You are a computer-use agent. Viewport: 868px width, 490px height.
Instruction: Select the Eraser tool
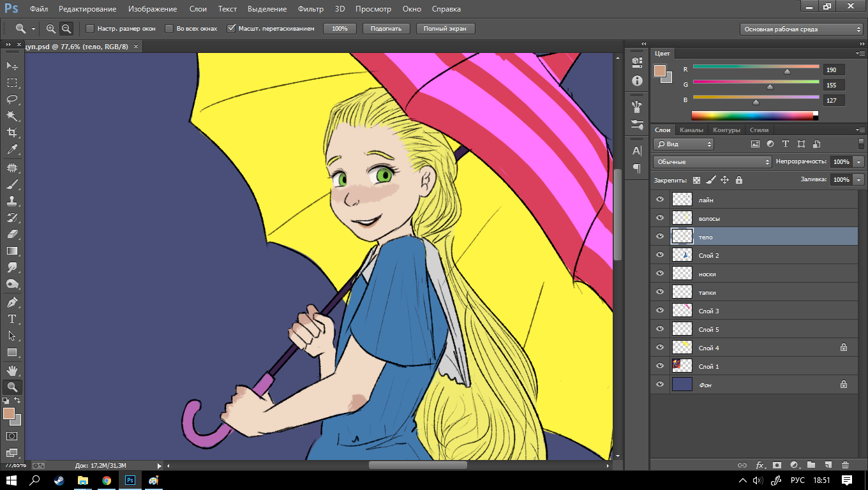[x=12, y=234]
